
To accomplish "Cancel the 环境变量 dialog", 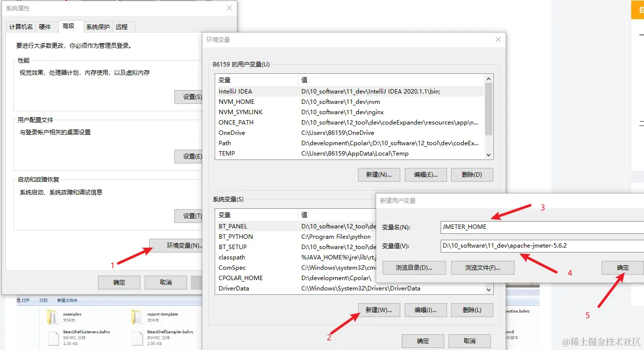I will [470, 341].
